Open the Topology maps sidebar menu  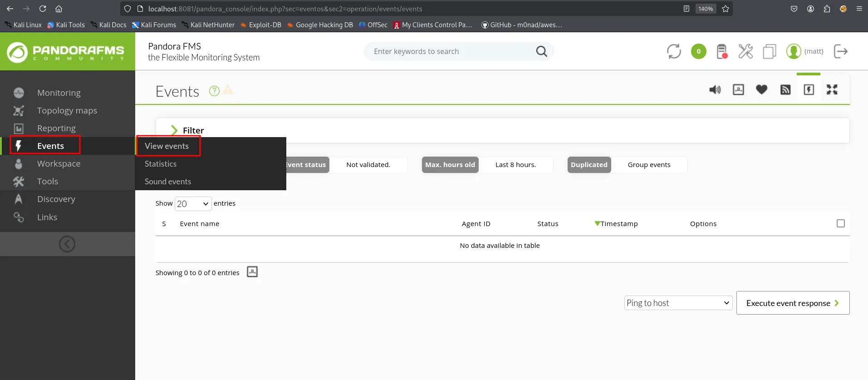tap(68, 110)
